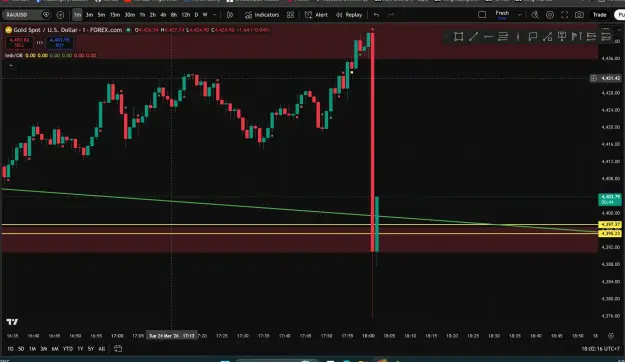Click the red SELL price button
The height and width of the screenshot is (362, 625).
click(19, 42)
